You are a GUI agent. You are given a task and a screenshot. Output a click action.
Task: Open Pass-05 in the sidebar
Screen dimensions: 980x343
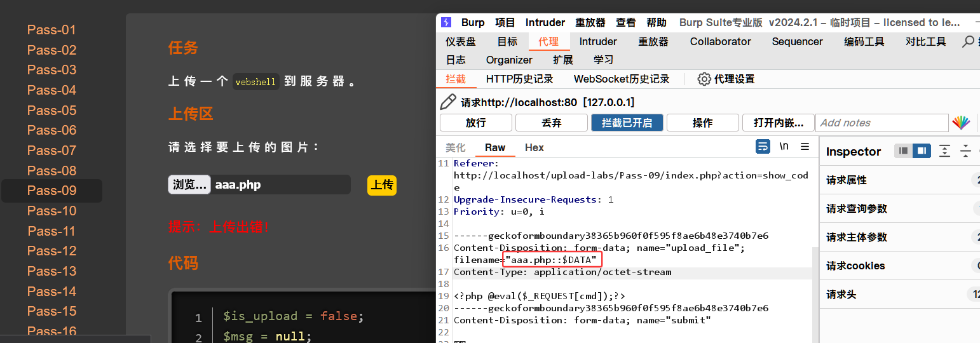coord(51,110)
